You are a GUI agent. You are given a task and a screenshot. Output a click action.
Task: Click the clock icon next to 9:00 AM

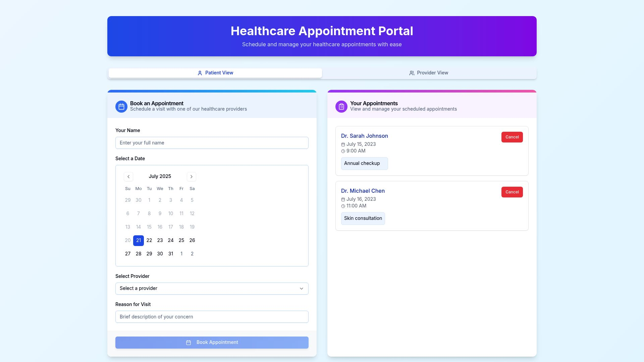click(343, 151)
